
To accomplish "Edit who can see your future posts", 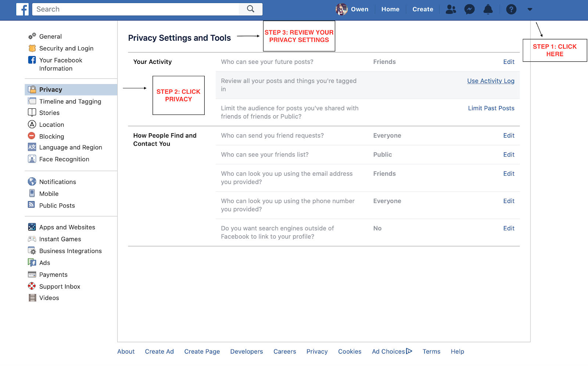I will (x=509, y=62).
